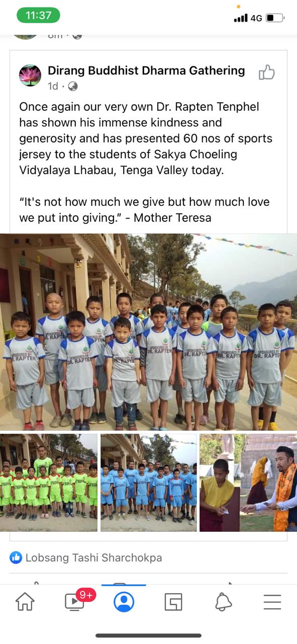Open Profile tab in bottom navigation
Viewport: 297px width, 644px height.
coord(124,602)
